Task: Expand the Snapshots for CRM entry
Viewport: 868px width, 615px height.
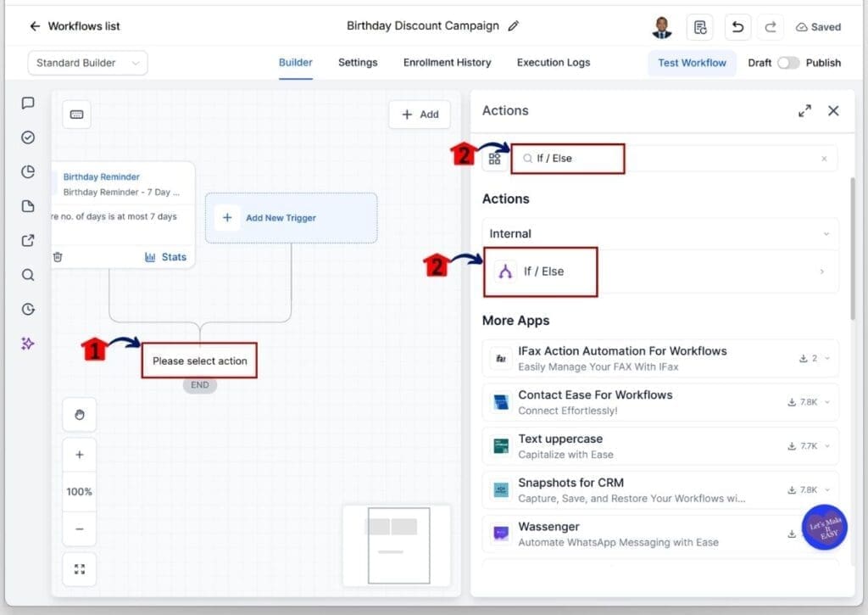Action: click(x=827, y=489)
